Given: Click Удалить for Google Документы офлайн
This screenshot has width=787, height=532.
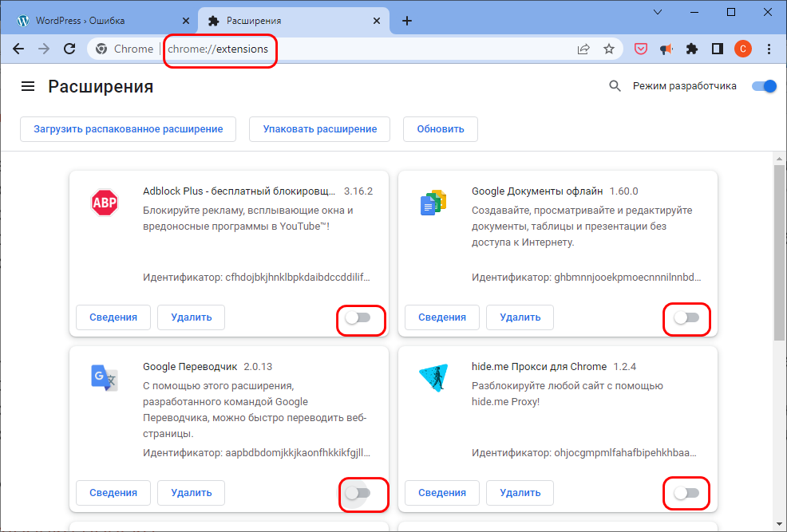Looking at the screenshot, I should [x=520, y=317].
